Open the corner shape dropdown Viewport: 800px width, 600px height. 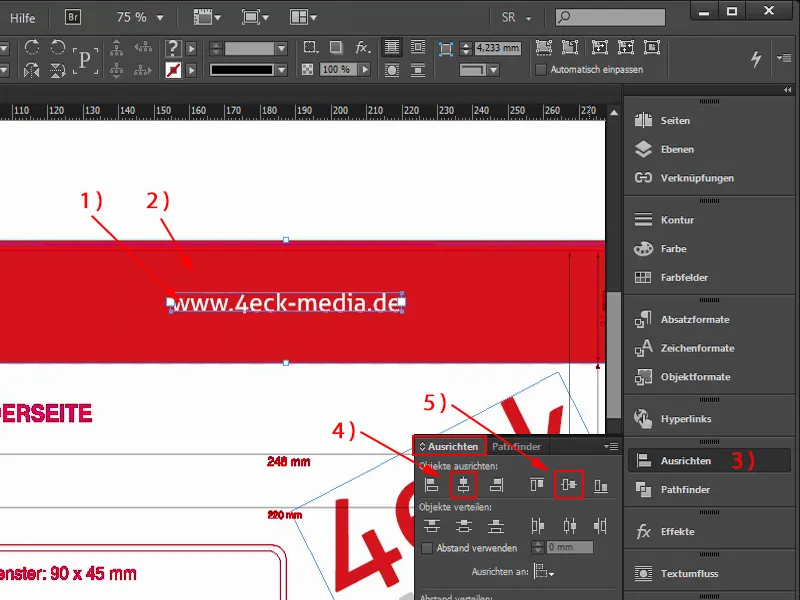(493, 70)
